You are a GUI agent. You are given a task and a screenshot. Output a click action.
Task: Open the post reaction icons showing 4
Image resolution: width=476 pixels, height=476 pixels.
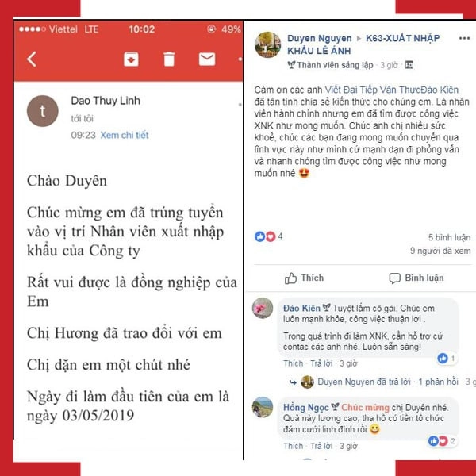(265, 236)
